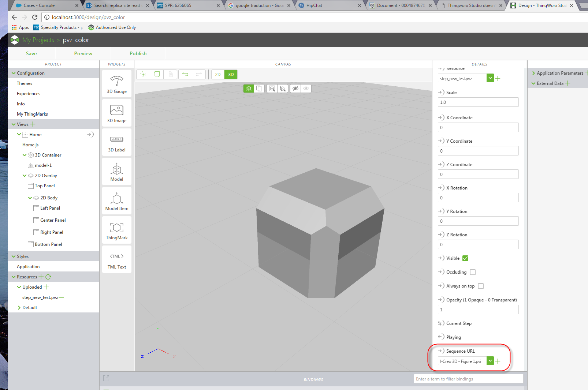Collapse the Styles section
Viewport: 588px width, 390px height.
click(14, 256)
